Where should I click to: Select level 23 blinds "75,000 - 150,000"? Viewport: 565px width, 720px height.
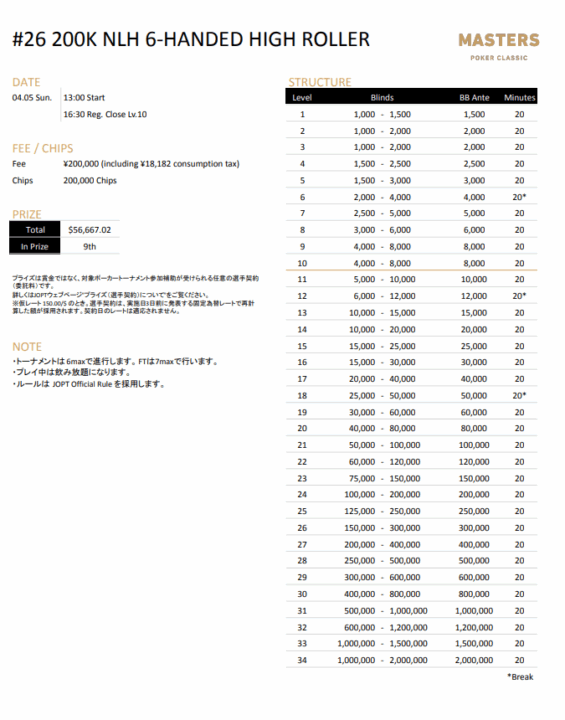(384, 478)
